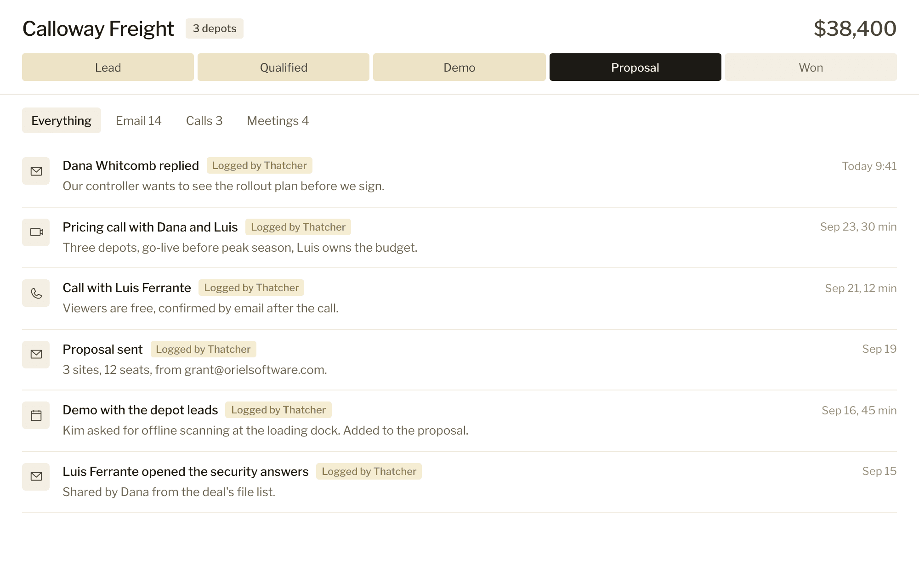Viewport: 919px width, 588px height.
Task: Click the Sep 15 timestamp
Action: 879,471
